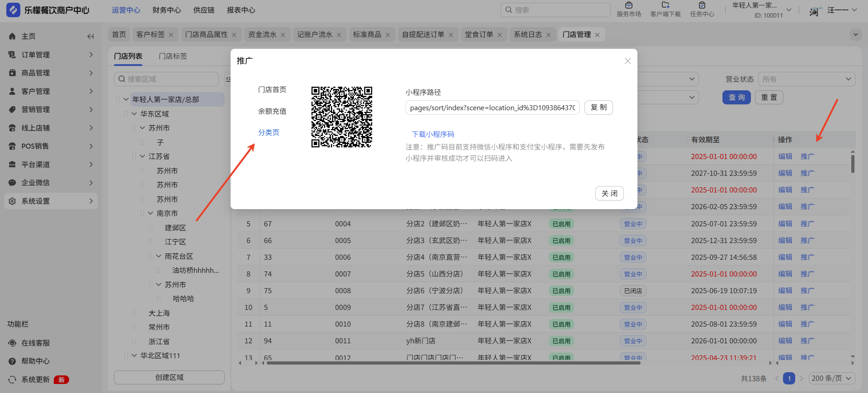Click the table vertical scrollbar thumb

click(853, 164)
